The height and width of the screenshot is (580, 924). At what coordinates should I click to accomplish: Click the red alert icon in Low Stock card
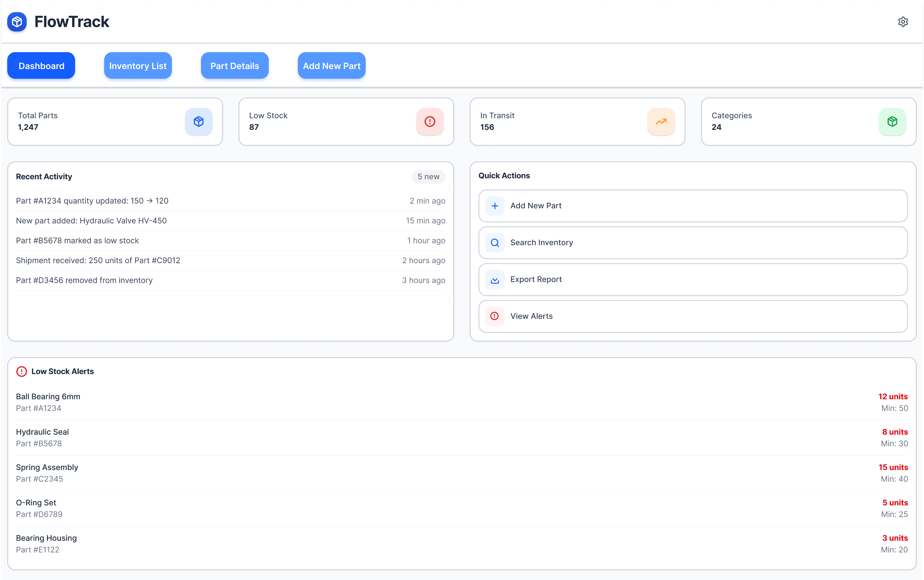coord(430,122)
